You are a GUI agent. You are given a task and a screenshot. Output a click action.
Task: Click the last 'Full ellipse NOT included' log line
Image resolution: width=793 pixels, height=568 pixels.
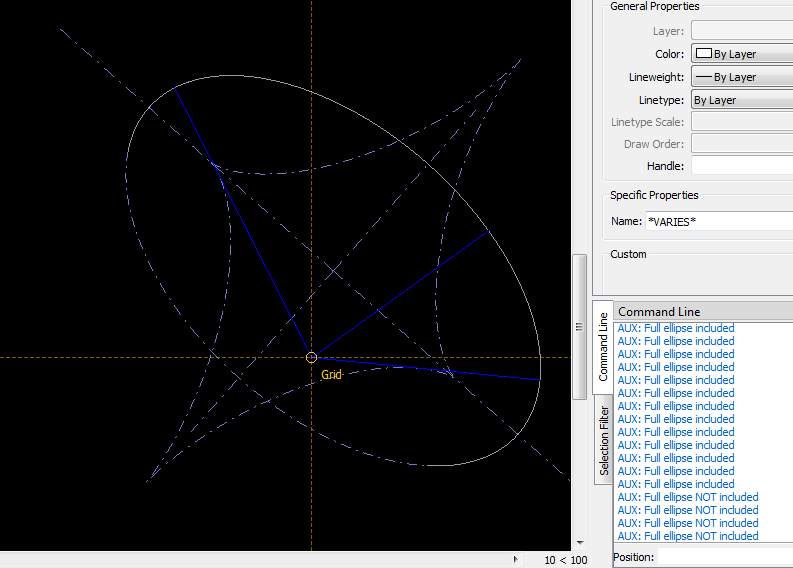tap(688, 536)
